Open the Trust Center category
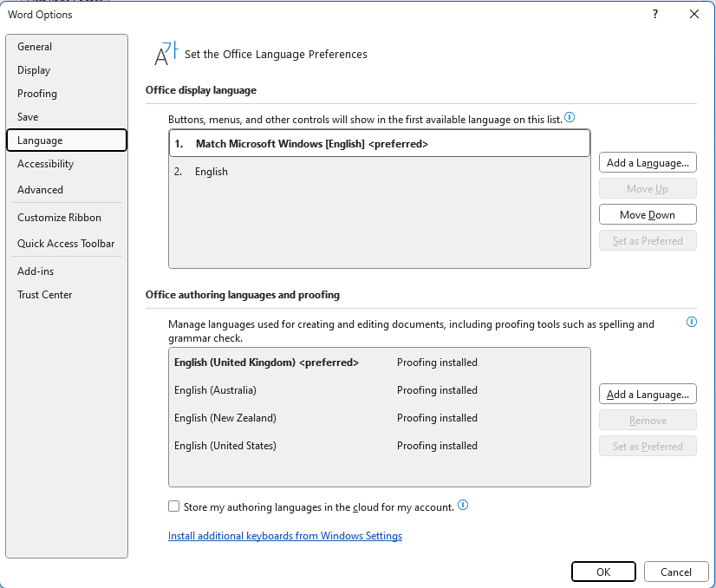Viewport: 716px width, 588px height. [x=67, y=295]
